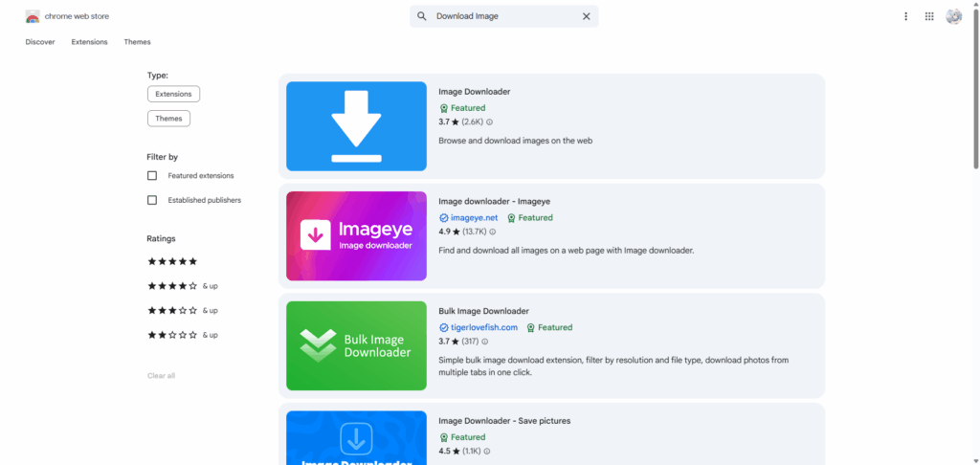The height and width of the screenshot is (465, 980).
Task: Open the Image Downloader title
Action: coord(475,92)
